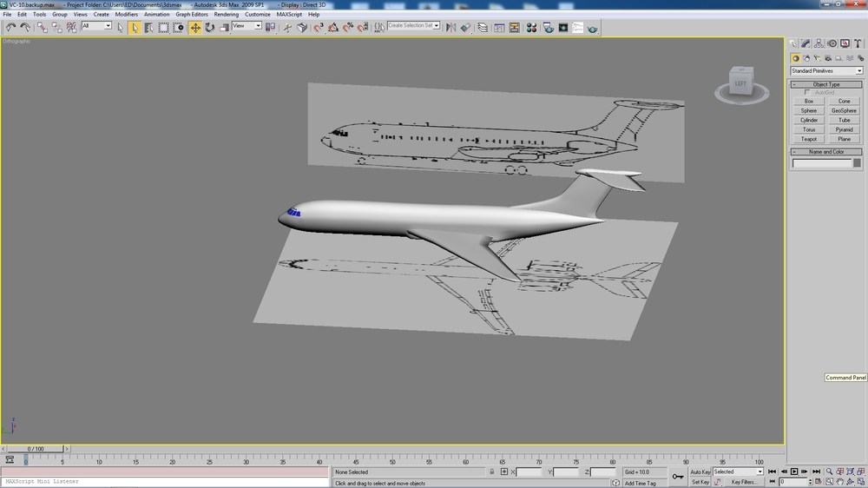The height and width of the screenshot is (488, 868).
Task: Click the Quick Render teapot icon
Action: click(592, 27)
